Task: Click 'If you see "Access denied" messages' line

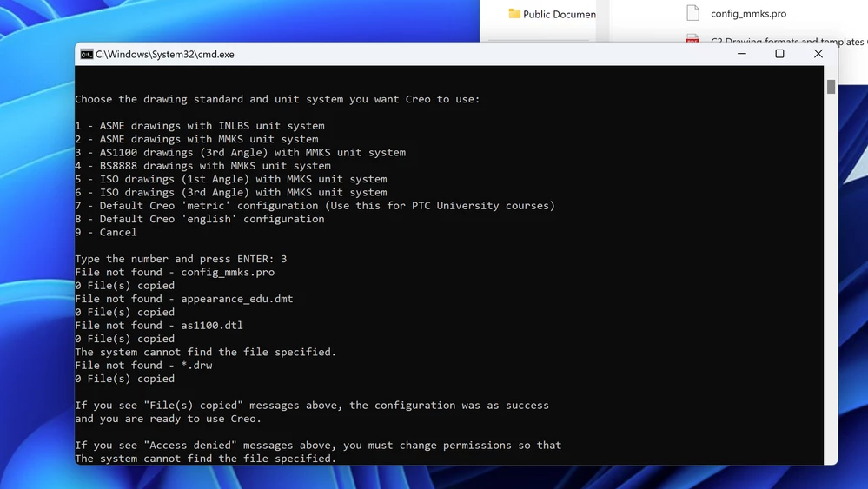Action: [x=318, y=445]
